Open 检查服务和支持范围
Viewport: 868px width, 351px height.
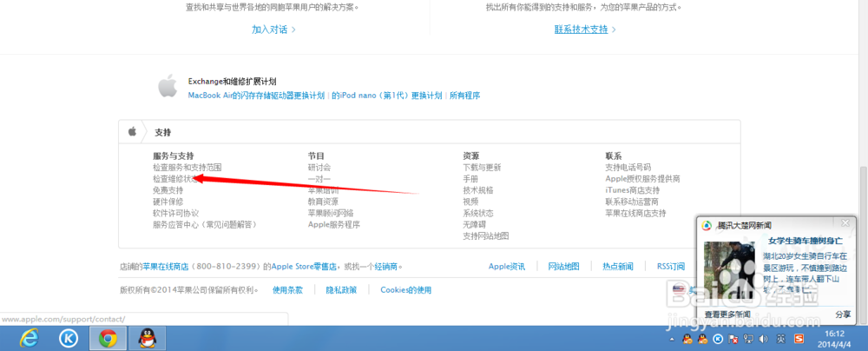click(x=187, y=167)
